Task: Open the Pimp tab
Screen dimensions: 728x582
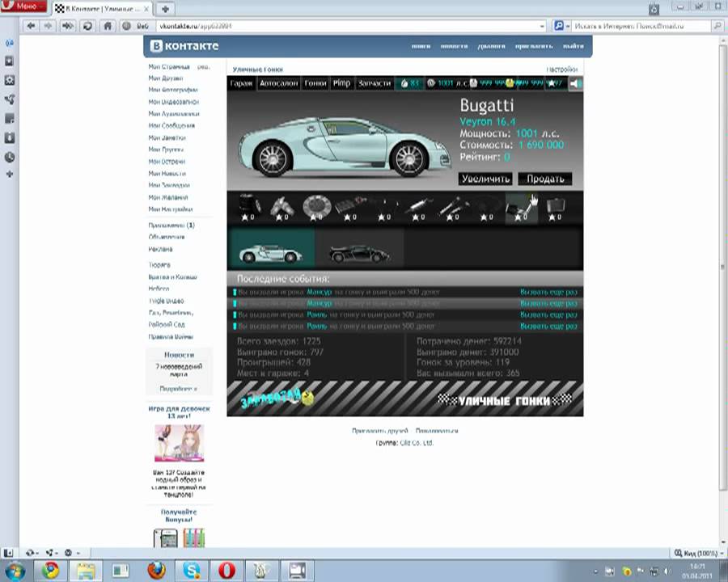Action: click(341, 83)
